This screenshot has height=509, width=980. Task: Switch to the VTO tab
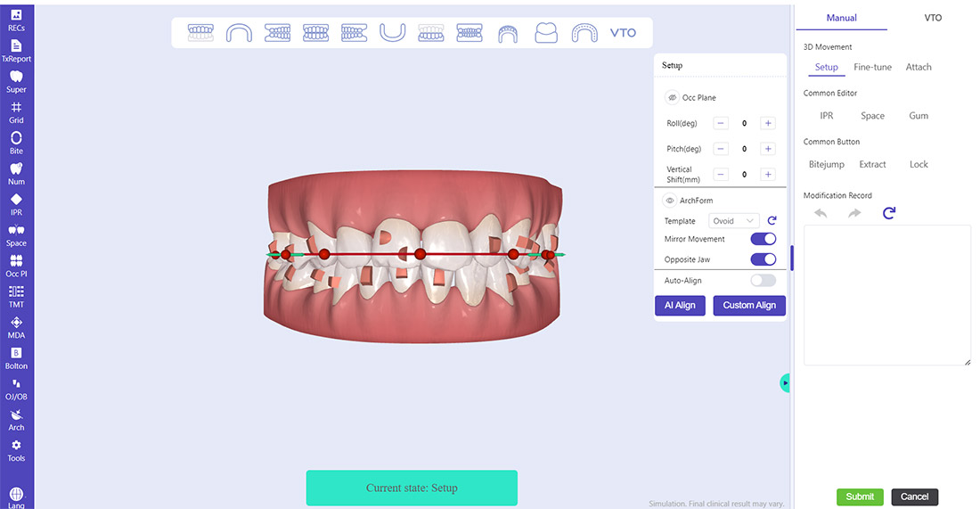pyautogui.click(x=933, y=18)
